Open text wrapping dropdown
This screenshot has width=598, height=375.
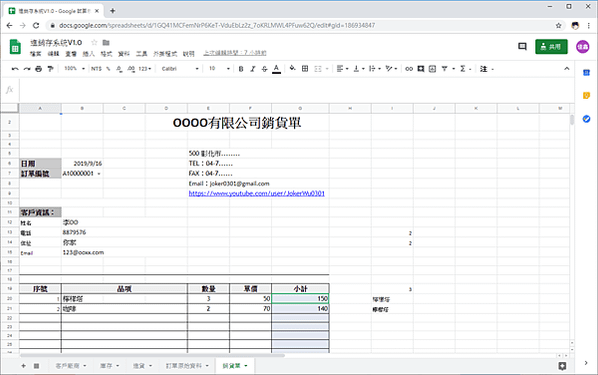(x=375, y=69)
